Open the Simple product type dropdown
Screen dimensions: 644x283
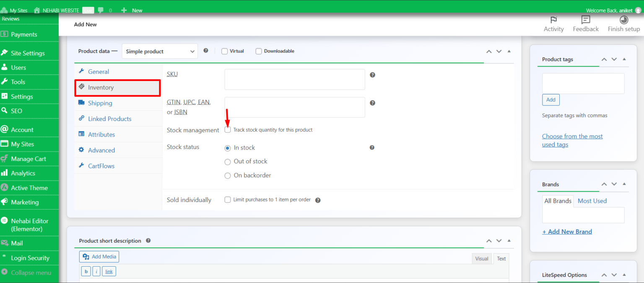(160, 51)
